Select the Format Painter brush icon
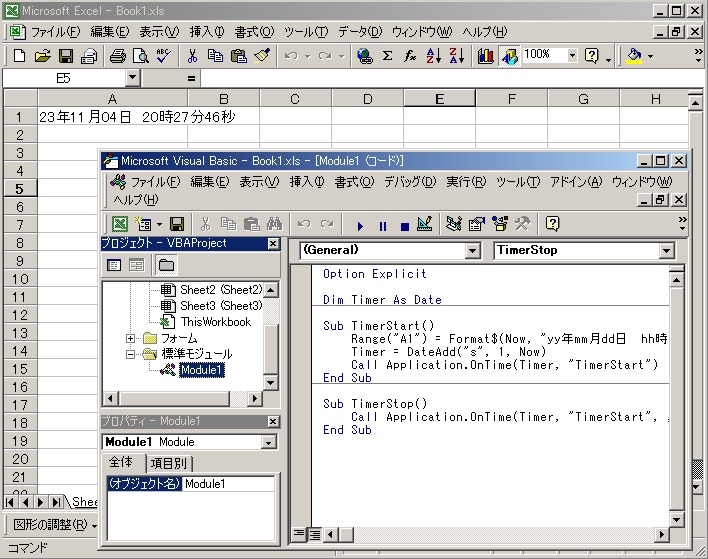708x559 pixels. coord(262,56)
